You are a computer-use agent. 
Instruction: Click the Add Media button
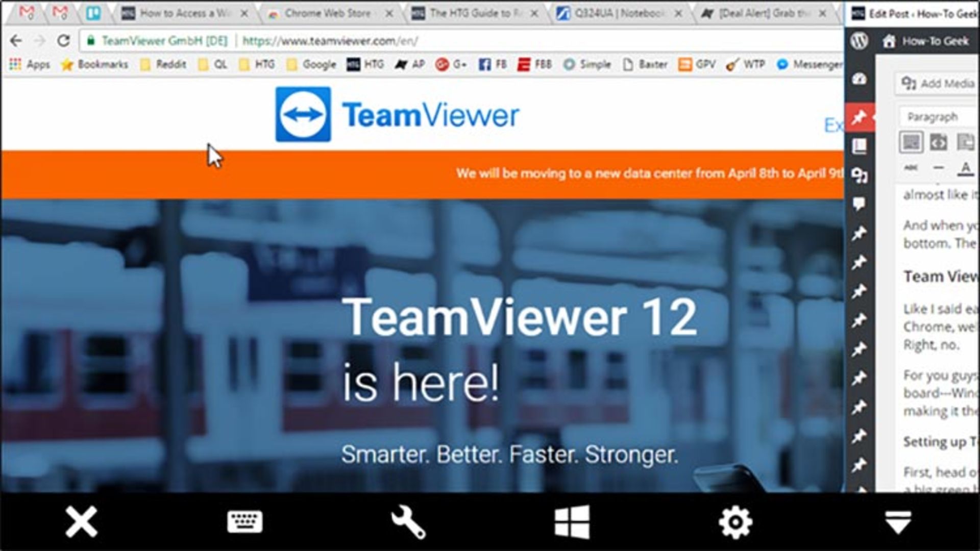coord(938,83)
